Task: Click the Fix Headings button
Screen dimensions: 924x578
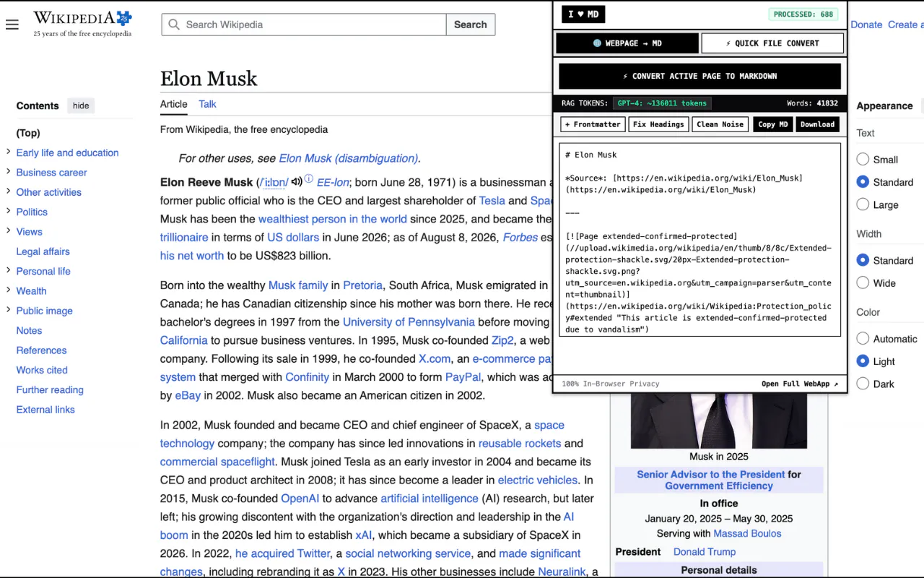Action: tap(658, 124)
